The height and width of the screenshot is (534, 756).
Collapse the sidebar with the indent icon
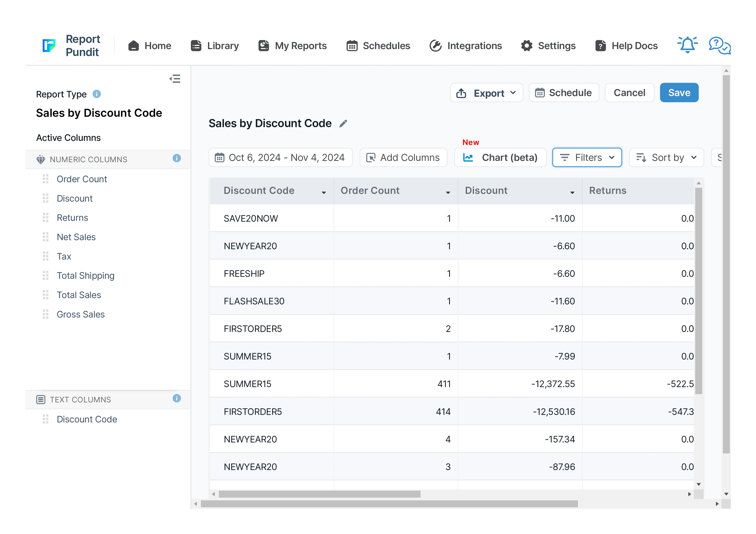pos(175,79)
